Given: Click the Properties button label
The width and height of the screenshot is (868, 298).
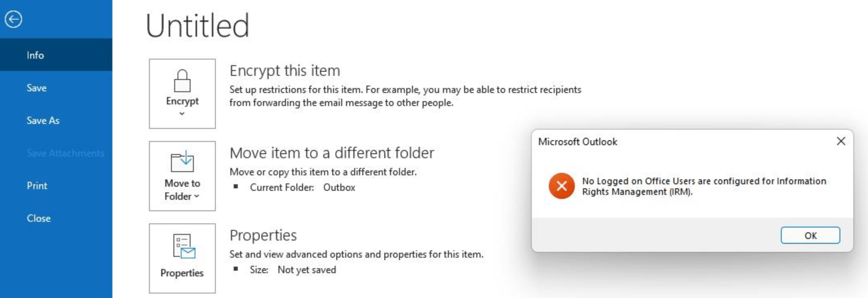Looking at the screenshot, I should click(182, 273).
